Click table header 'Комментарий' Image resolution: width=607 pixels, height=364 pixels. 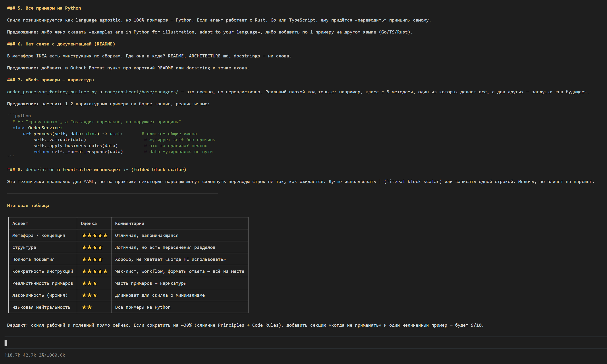point(130,224)
